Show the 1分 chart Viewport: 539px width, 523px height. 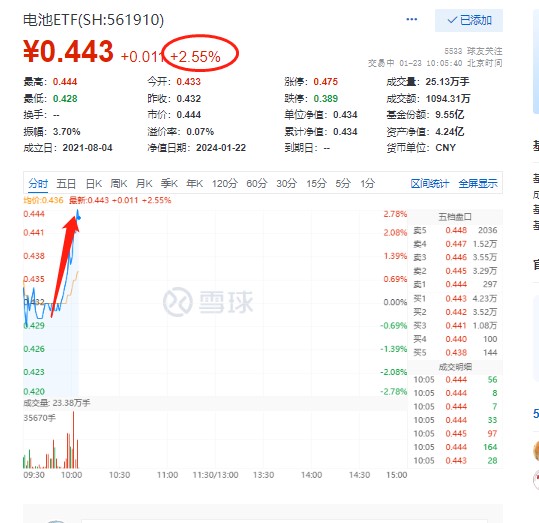tap(367, 184)
